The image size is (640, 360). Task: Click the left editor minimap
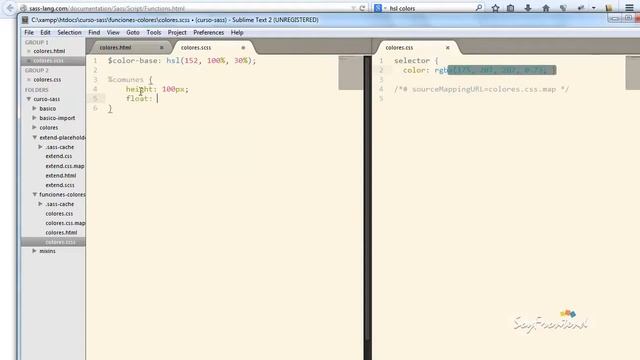(351, 73)
